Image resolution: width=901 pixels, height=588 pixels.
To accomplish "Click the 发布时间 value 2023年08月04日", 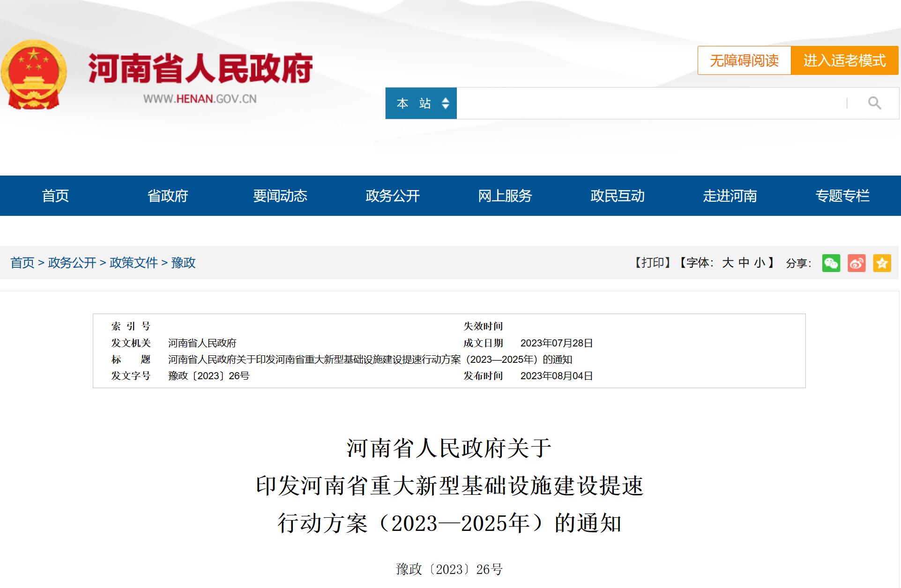I will (x=557, y=376).
